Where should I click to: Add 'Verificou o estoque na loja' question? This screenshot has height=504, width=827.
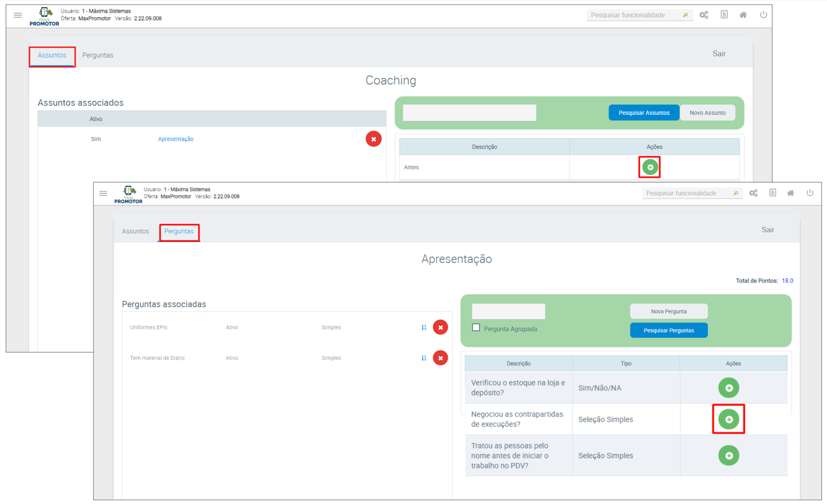pos(729,388)
